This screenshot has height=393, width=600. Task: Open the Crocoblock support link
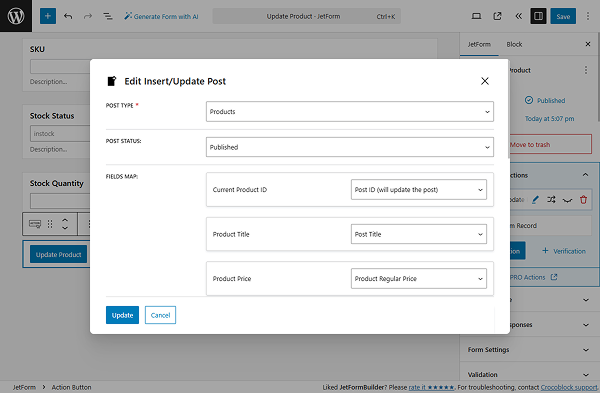click(569, 387)
